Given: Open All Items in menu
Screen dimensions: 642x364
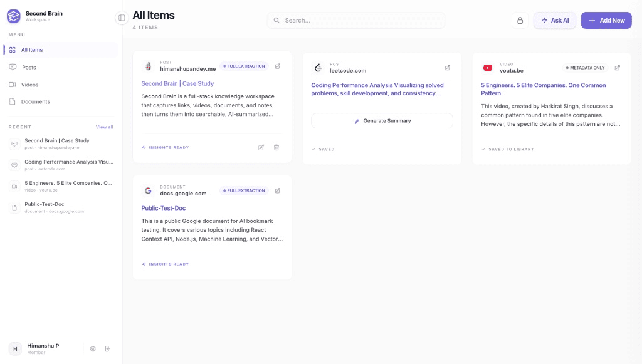Looking at the screenshot, I should click(x=61, y=50).
